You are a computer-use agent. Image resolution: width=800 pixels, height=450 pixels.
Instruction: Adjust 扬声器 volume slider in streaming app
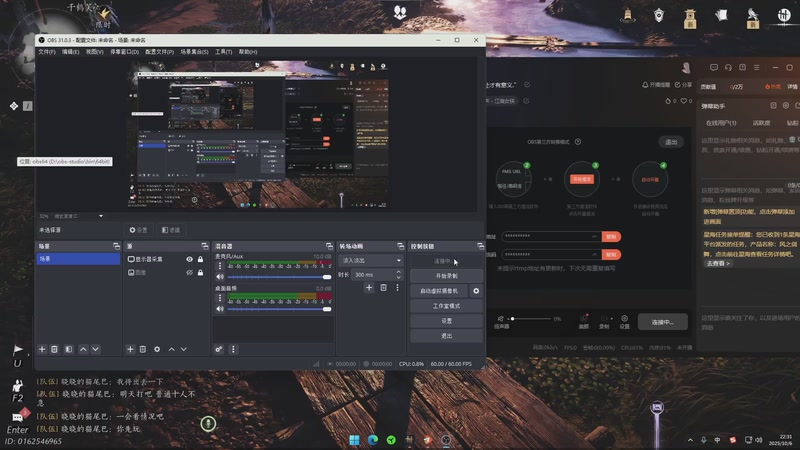pyautogui.click(x=531, y=319)
